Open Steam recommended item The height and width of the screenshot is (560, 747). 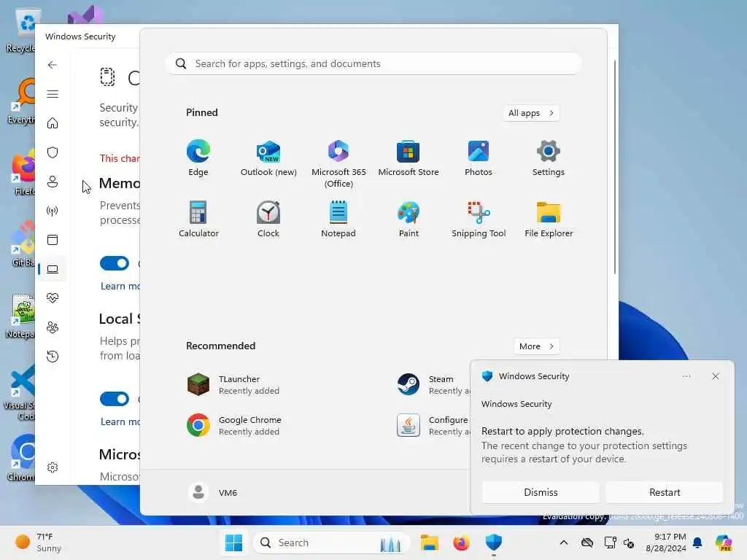click(433, 384)
